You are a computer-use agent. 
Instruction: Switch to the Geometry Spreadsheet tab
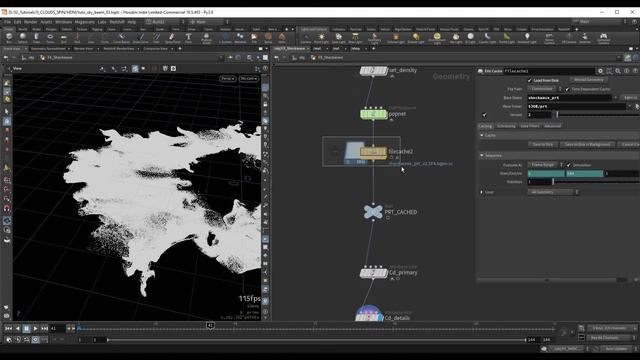coord(49,49)
